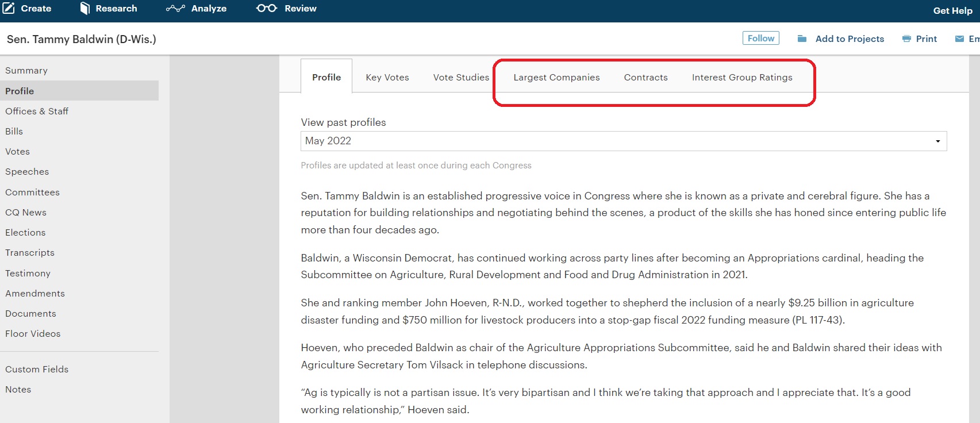Screen dimensions: 980x423
Task: Switch to the Key Votes tab
Action: [x=387, y=77]
